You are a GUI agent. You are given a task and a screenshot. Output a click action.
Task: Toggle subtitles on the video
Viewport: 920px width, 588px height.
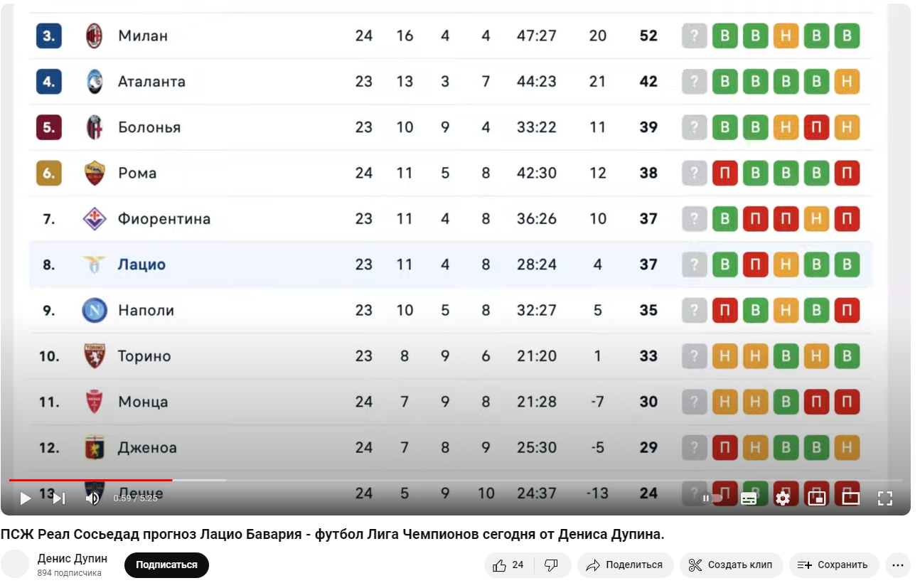click(749, 498)
